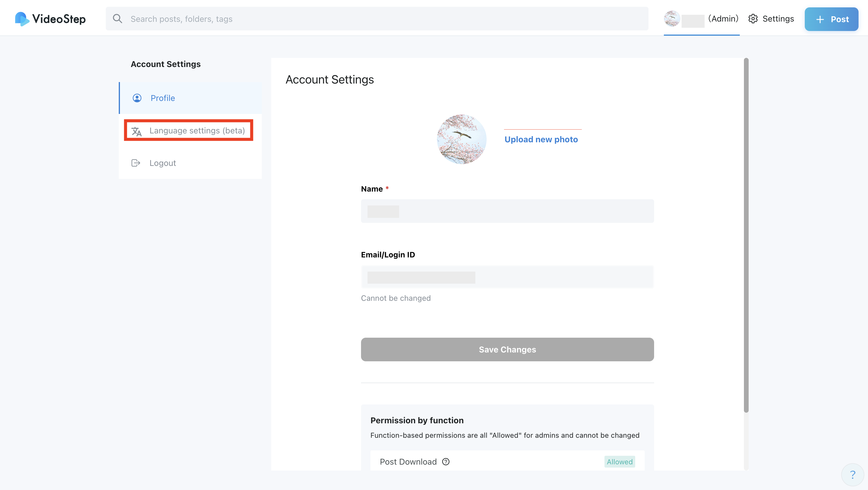Viewport: 868px width, 490px height.
Task: Select Logout in the sidebar
Action: [162, 163]
